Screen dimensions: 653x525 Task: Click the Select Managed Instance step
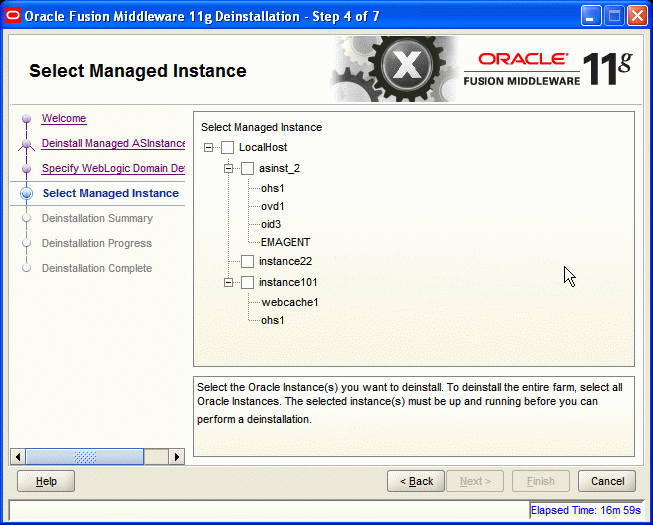pos(111,193)
